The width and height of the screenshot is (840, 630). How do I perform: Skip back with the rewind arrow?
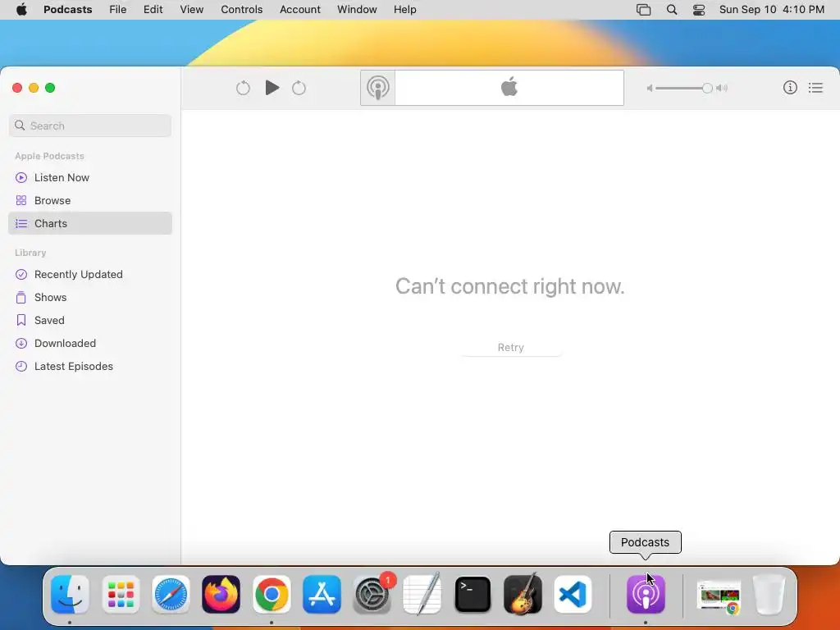[x=243, y=88]
